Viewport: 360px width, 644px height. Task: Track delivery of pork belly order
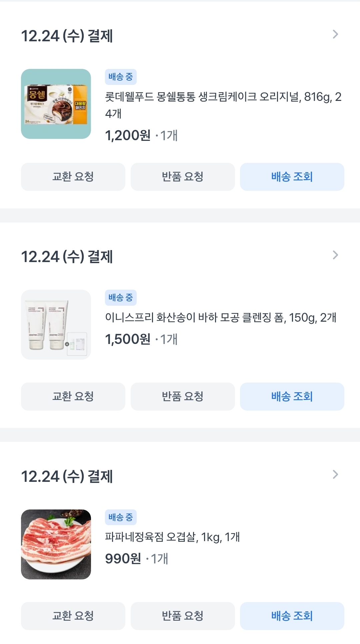(292, 616)
